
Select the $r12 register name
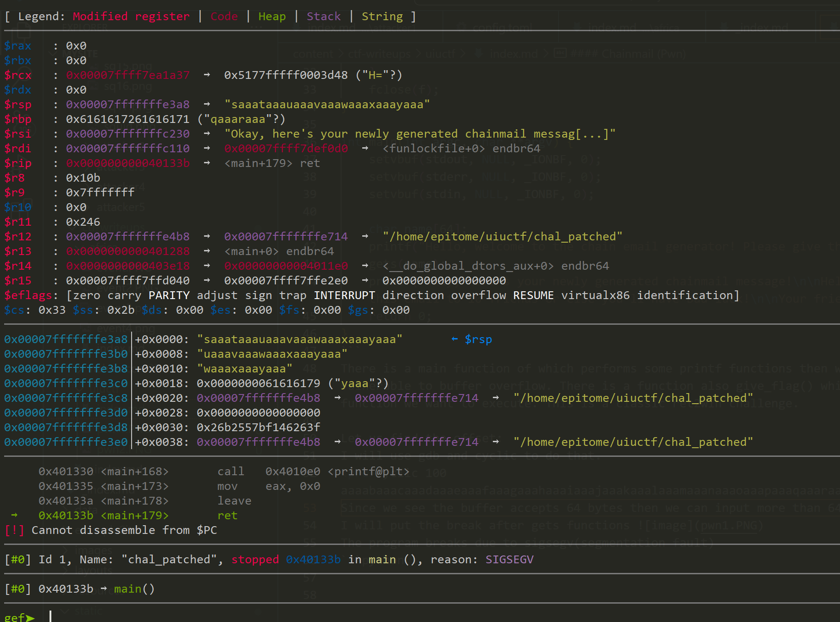18,237
